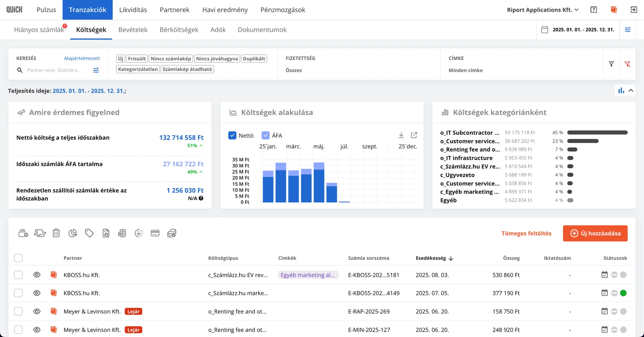Screen dimensions: 644x337
Task: Open the cost chart in external view
Action: coord(414,135)
